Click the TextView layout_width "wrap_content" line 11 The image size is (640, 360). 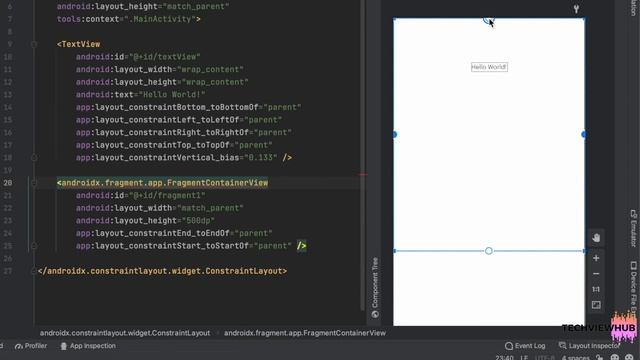point(160,69)
